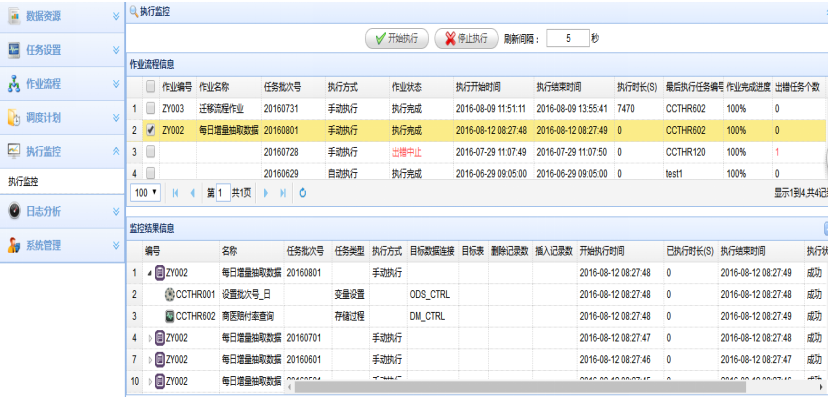Click the 刷新间隔 seconds input field
Screen dimensions: 830x398
coord(568,38)
